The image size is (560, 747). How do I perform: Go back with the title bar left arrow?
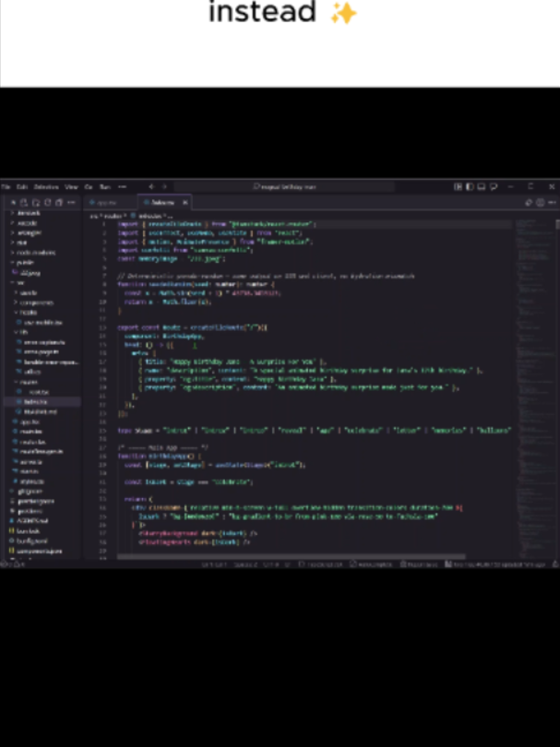[x=151, y=186]
